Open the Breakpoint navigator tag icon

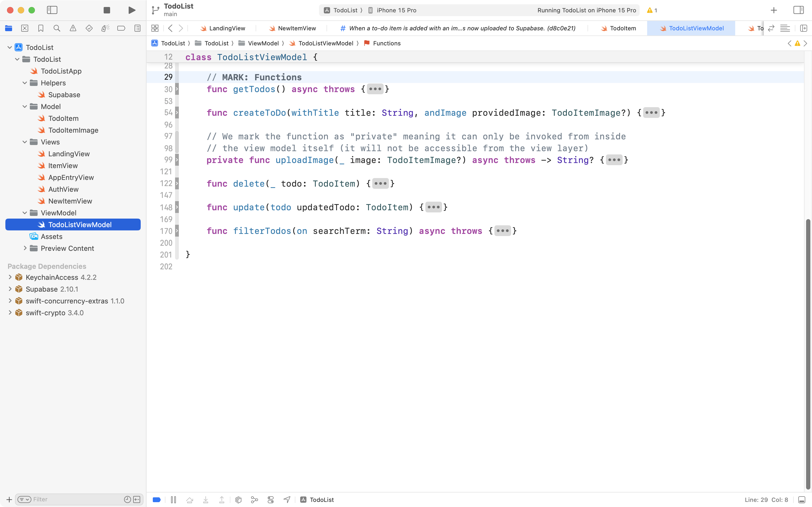(x=121, y=28)
